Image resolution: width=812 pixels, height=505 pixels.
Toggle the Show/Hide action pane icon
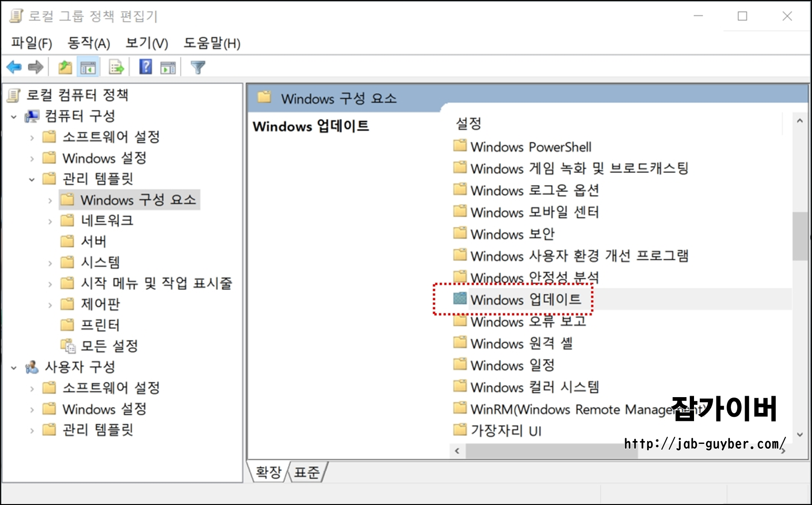[168, 68]
